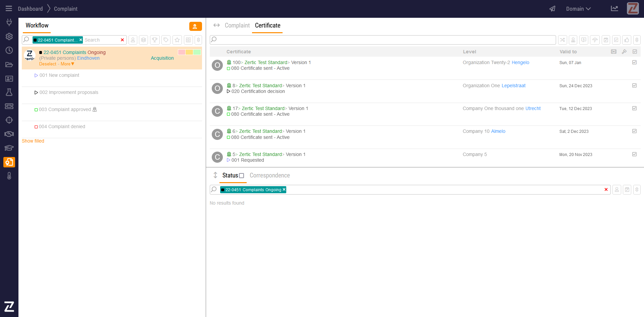Screen dimensions: 644x317
Task: Toggle the checkbox for certificate 100 row
Action: [634, 62]
